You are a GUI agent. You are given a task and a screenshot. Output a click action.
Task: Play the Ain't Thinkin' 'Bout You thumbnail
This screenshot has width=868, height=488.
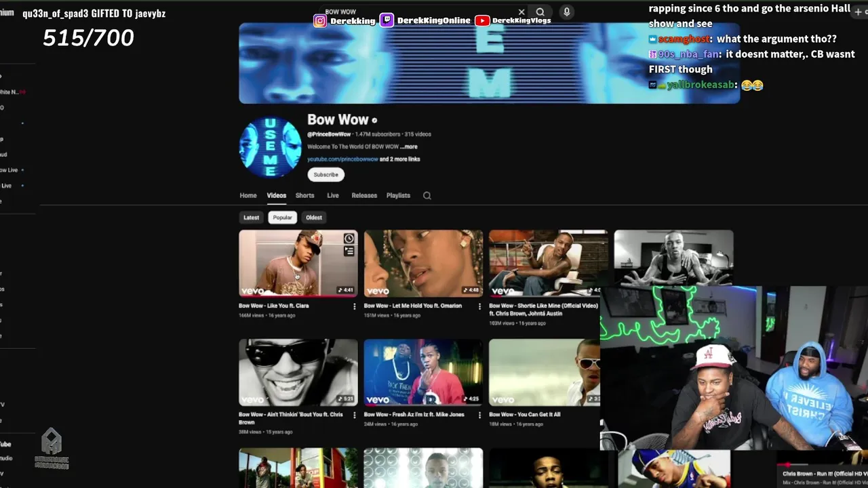(298, 372)
